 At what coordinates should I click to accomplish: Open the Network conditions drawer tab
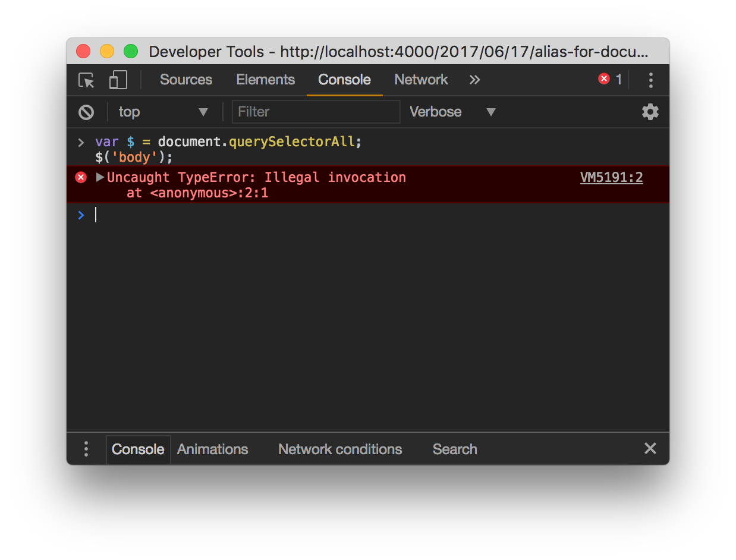click(340, 449)
